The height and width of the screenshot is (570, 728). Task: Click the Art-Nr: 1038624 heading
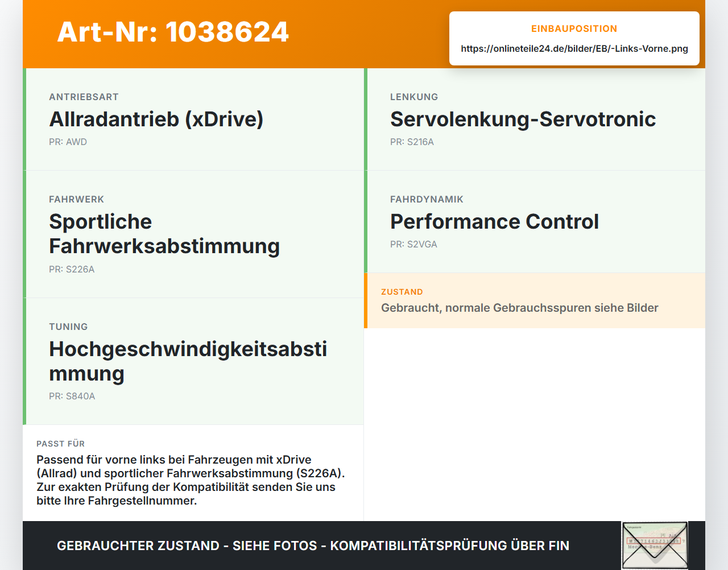pos(173,32)
